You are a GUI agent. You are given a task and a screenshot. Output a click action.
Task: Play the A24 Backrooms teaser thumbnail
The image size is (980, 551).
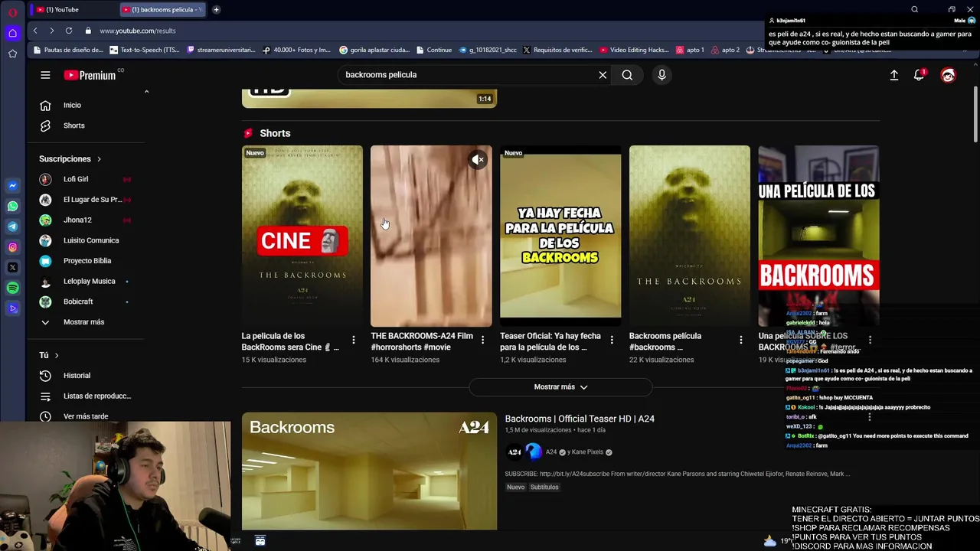click(x=369, y=471)
